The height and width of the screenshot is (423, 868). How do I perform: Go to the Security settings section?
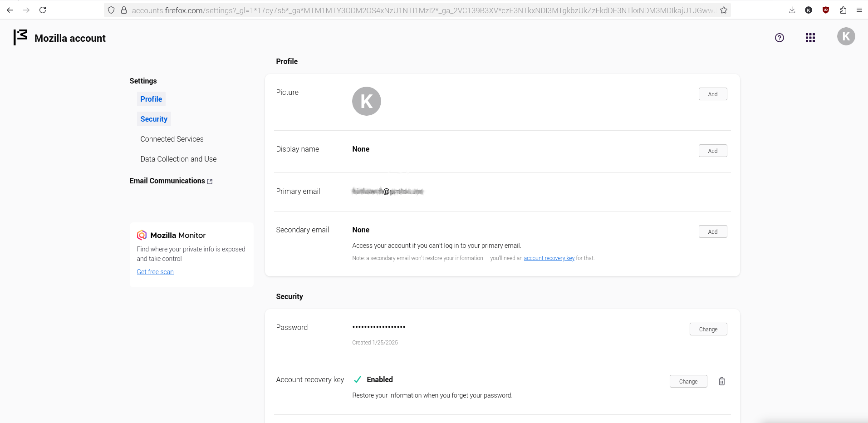pyautogui.click(x=154, y=119)
